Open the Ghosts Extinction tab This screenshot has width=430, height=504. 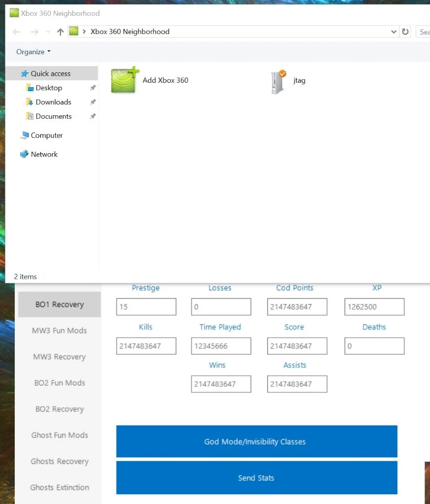(60, 487)
